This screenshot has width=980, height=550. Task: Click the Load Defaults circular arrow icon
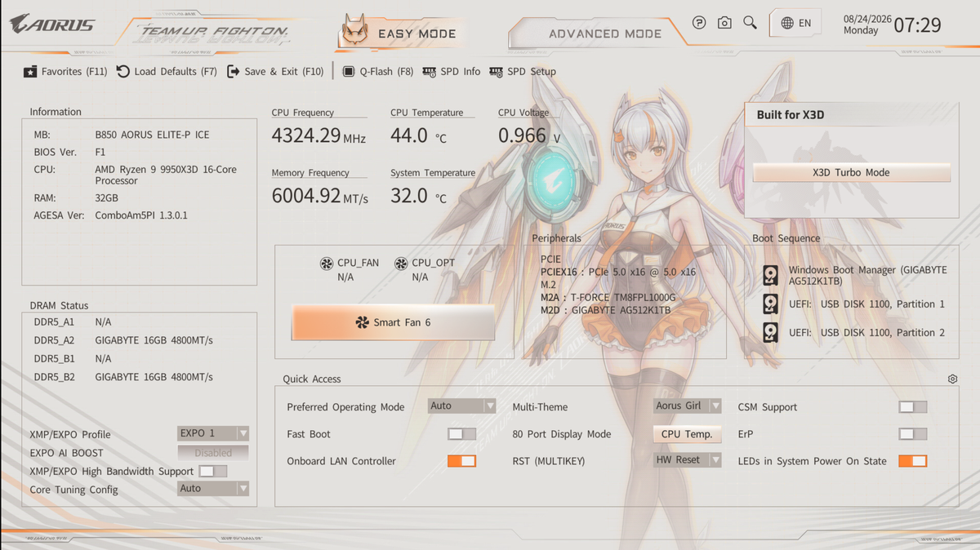[123, 72]
